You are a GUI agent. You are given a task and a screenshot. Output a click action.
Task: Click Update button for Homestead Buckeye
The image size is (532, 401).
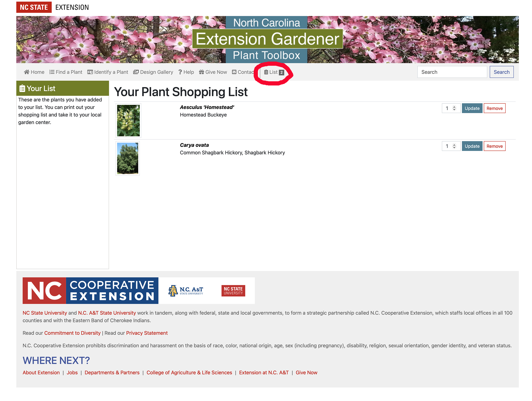pos(471,108)
